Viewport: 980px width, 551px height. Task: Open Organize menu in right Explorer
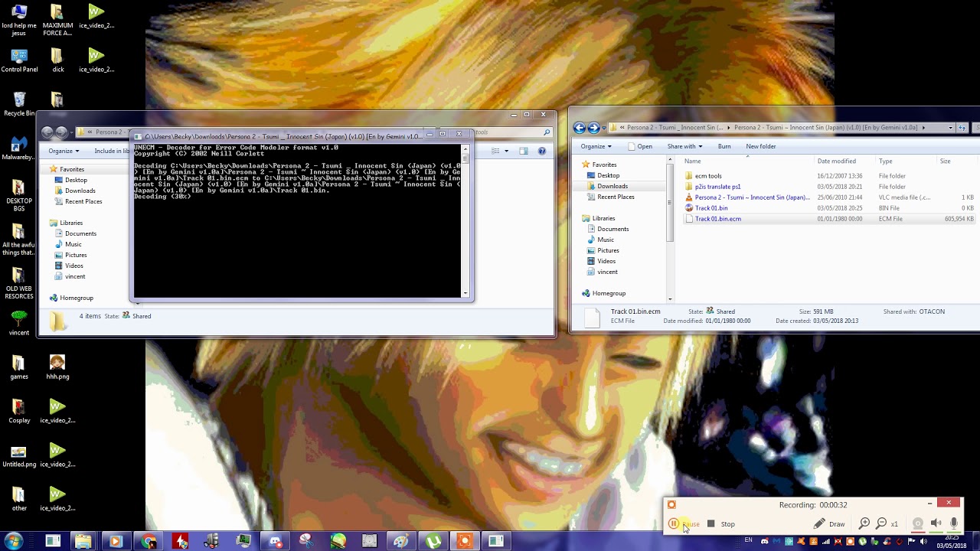tap(596, 146)
